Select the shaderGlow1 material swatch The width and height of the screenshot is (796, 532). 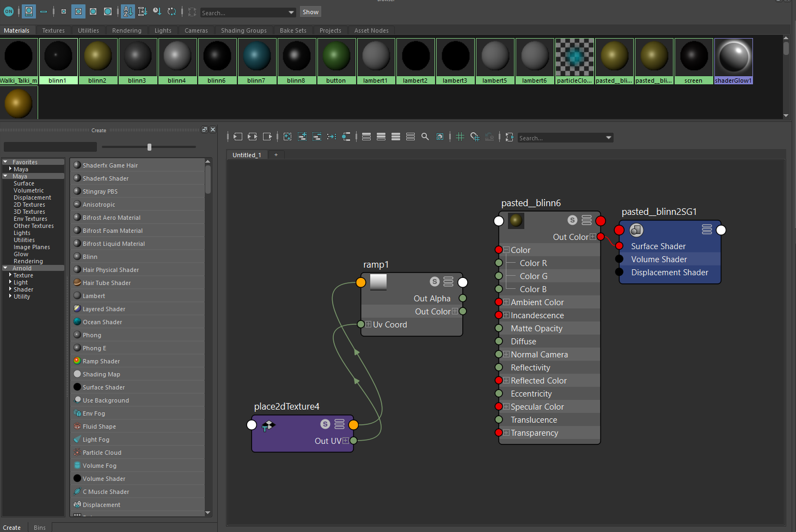pos(733,61)
